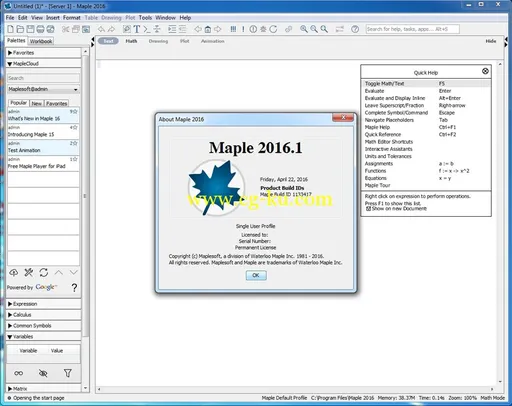Click the debugger stop bug icon

click(263, 29)
